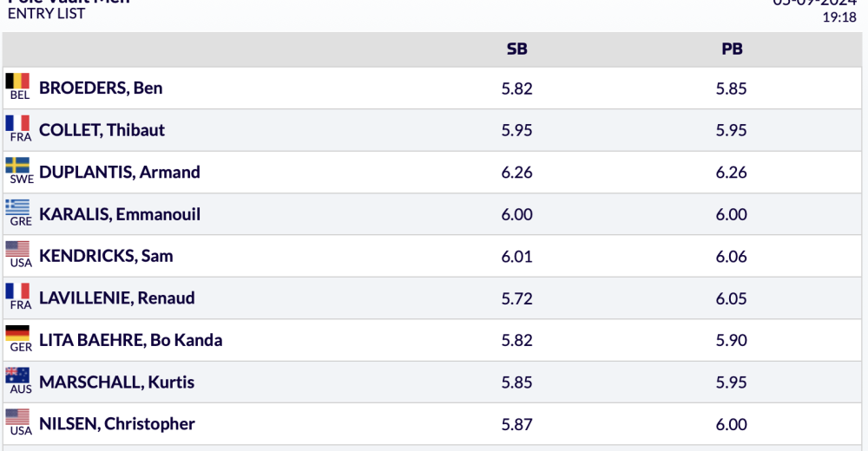
Task: Click the Germany flag beside Lita Baehre
Action: point(18,334)
